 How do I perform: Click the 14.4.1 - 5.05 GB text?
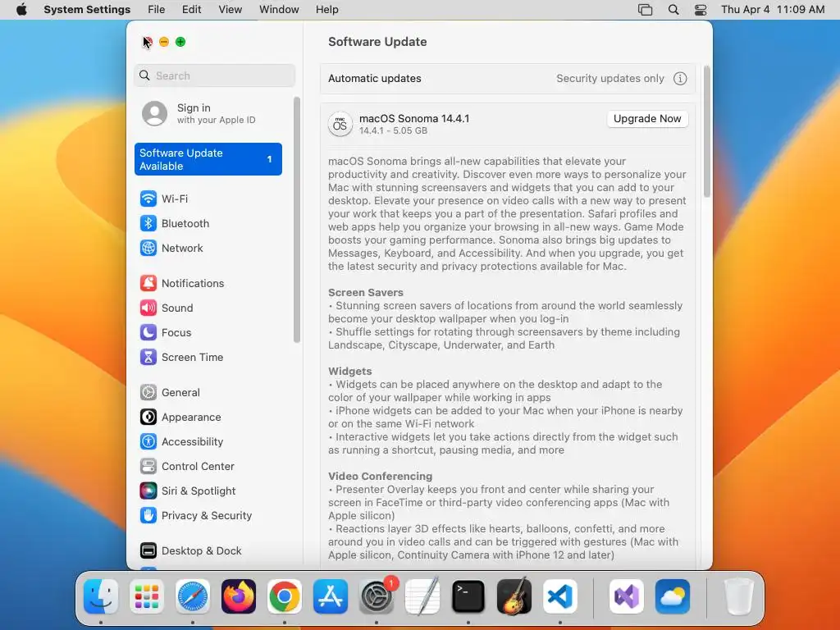[x=393, y=130]
